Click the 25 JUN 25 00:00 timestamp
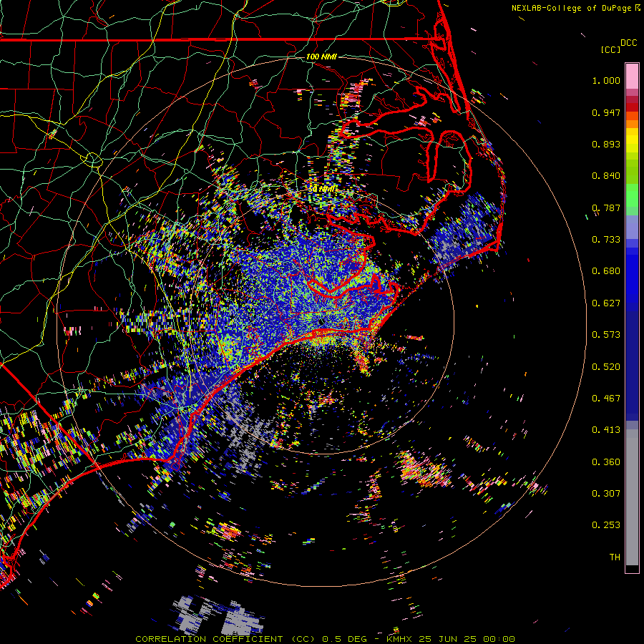 (x=467, y=639)
